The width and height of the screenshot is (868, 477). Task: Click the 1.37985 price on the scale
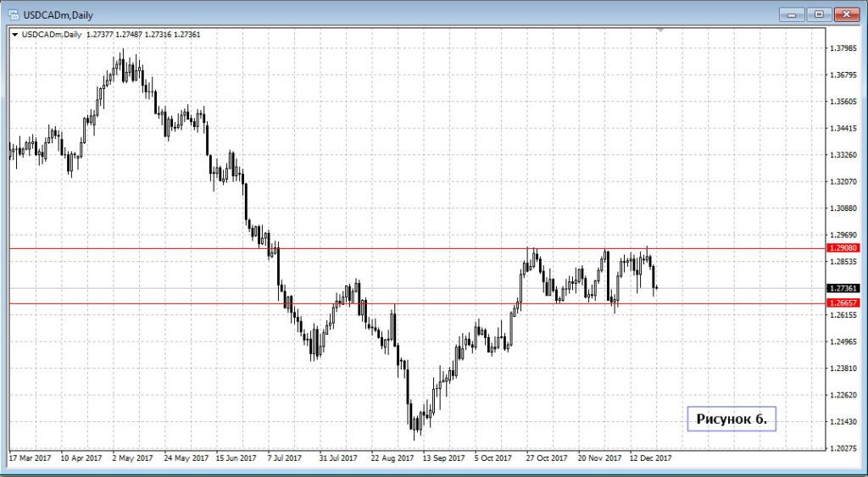(x=844, y=48)
